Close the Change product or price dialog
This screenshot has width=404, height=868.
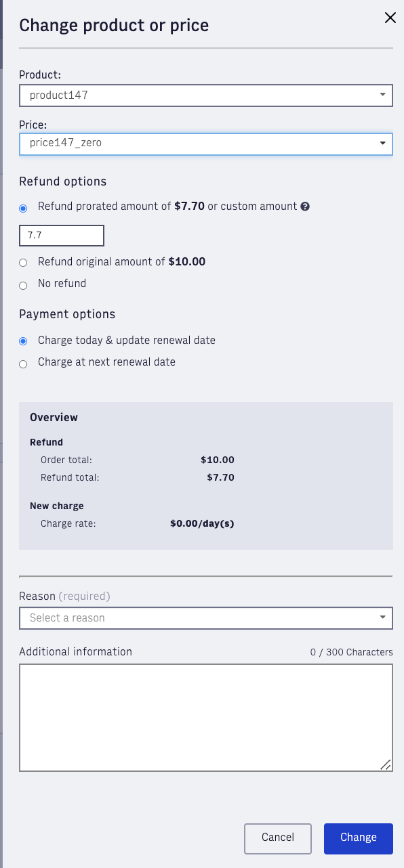[390, 18]
